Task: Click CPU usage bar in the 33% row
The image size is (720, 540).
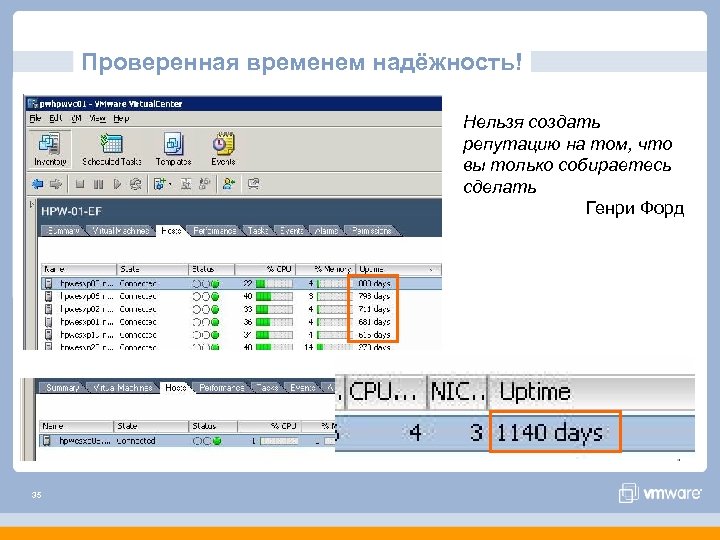Action: tap(274, 309)
